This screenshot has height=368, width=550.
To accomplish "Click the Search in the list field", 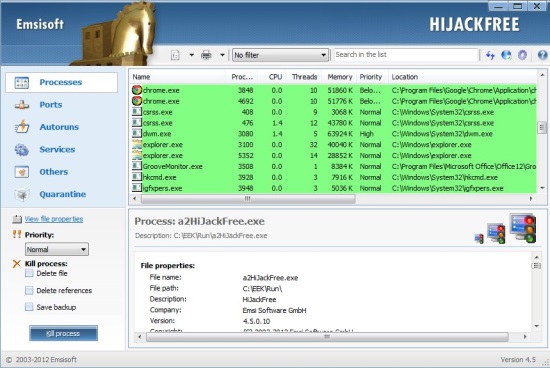I will click(406, 55).
